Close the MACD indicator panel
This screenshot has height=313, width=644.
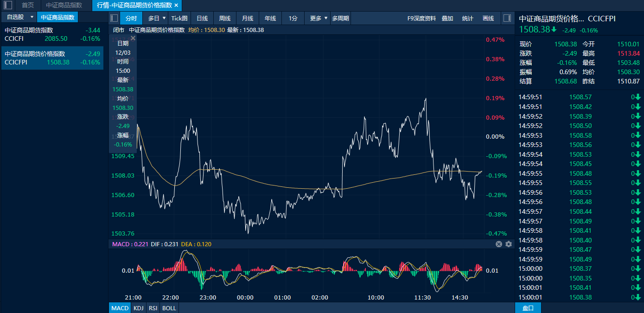[x=499, y=244]
